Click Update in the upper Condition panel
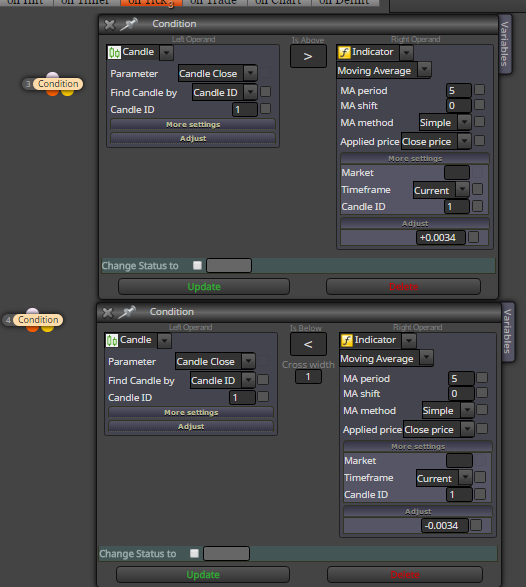The image size is (526, 587). point(204,287)
